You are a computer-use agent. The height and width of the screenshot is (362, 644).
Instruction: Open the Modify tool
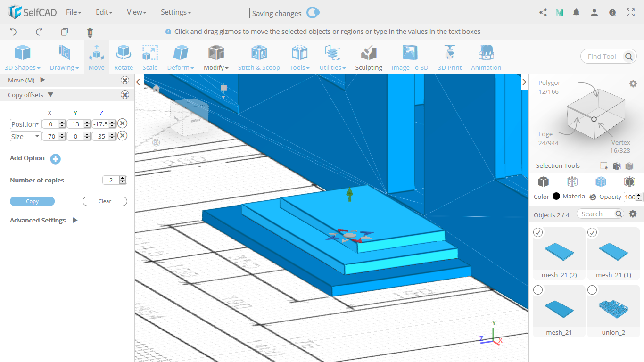click(216, 58)
